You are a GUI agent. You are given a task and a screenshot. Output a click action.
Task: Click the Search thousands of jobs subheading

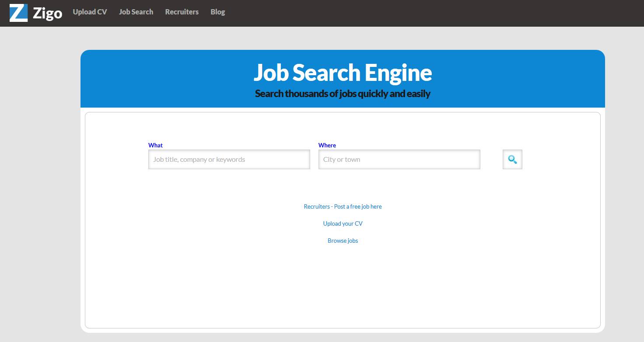click(343, 94)
